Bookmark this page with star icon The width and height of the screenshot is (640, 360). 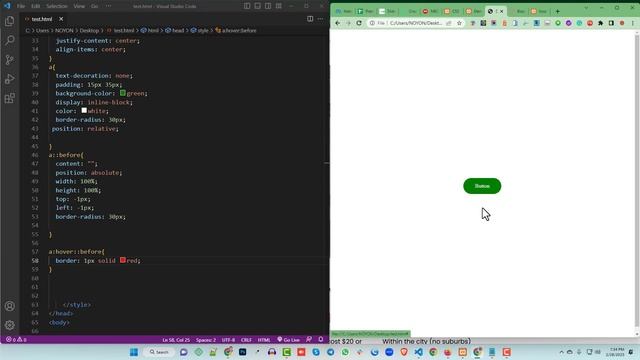(x=459, y=23)
